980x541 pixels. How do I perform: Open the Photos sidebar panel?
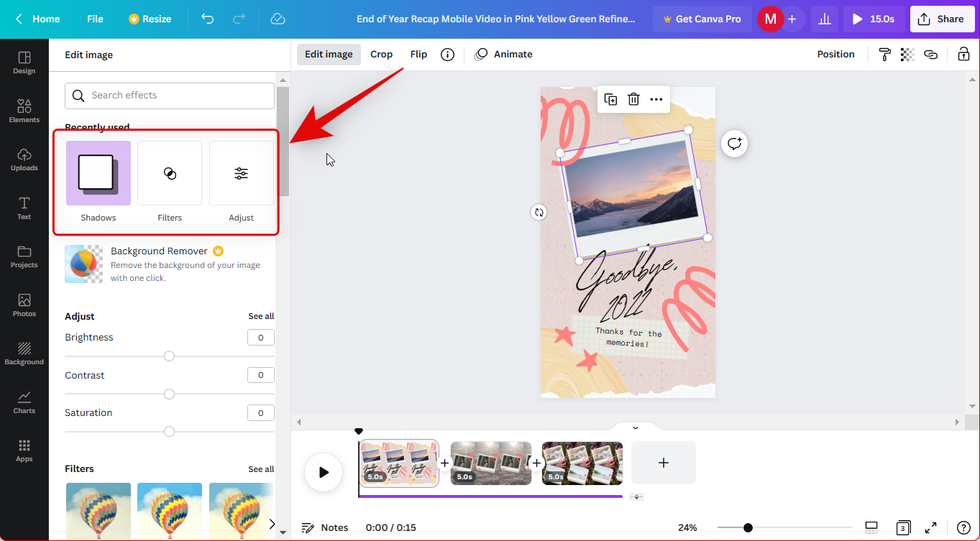(24, 305)
